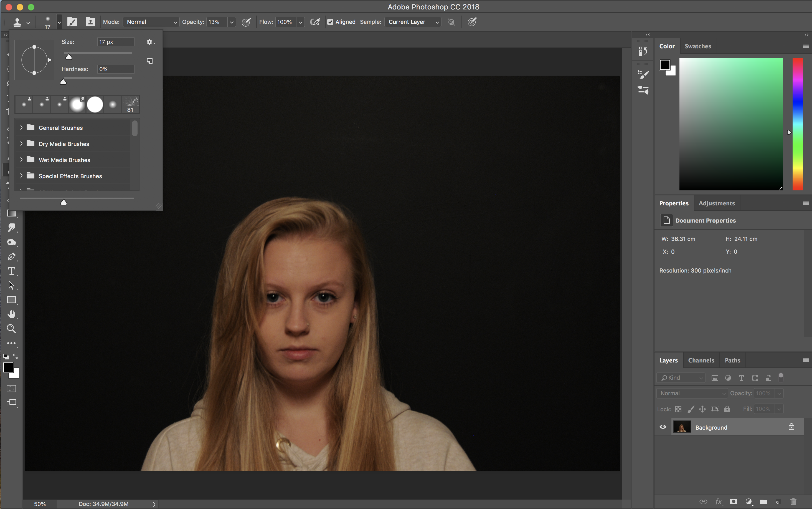Open the Sample dropdown showing Current Layer
Image resolution: width=812 pixels, height=509 pixels.
(x=413, y=22)
